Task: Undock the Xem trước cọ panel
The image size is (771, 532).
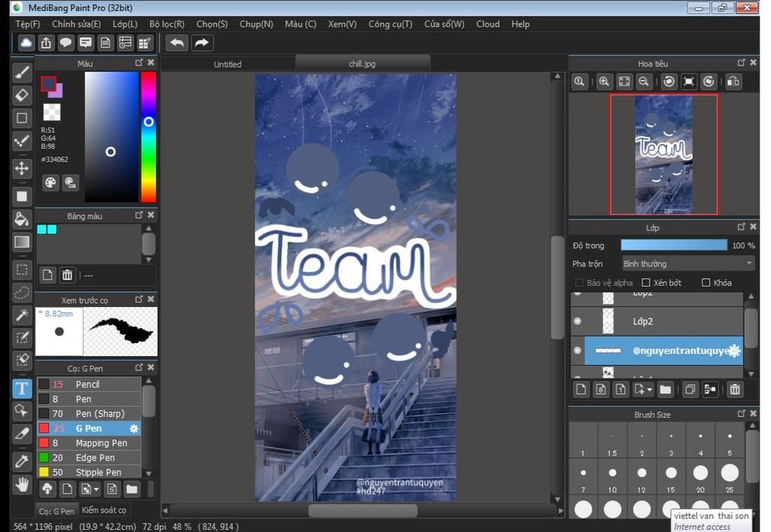Action: click(x=139, y=299)
